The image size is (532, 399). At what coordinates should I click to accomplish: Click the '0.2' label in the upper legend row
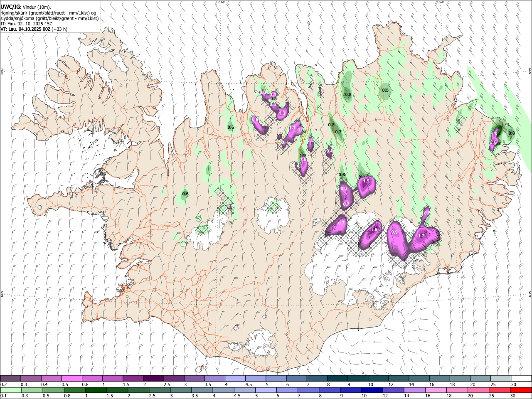tap(4, 384)
